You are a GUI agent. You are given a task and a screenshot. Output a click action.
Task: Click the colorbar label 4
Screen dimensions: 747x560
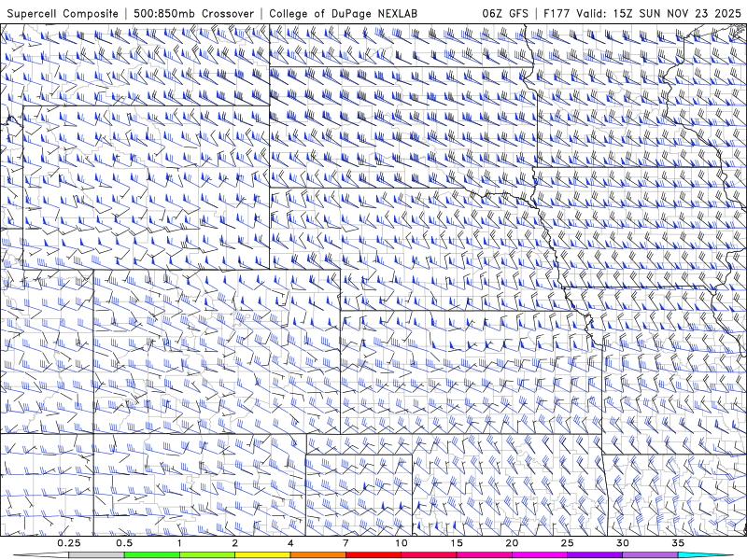(x=290, y=543)
